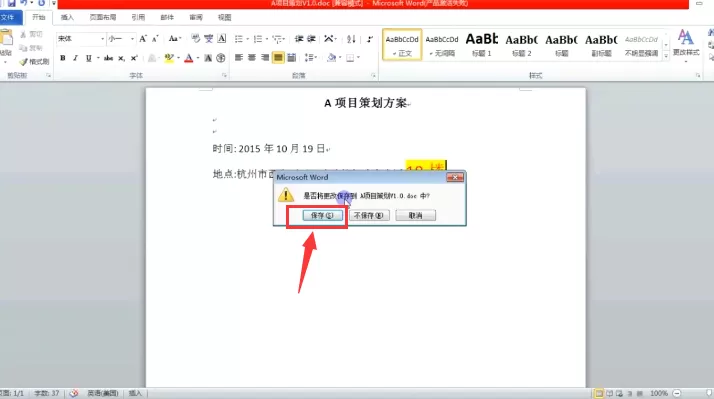The image size is (714, 399).
Task: Open the borders dropdown arrow
Action: click(358, 58)
